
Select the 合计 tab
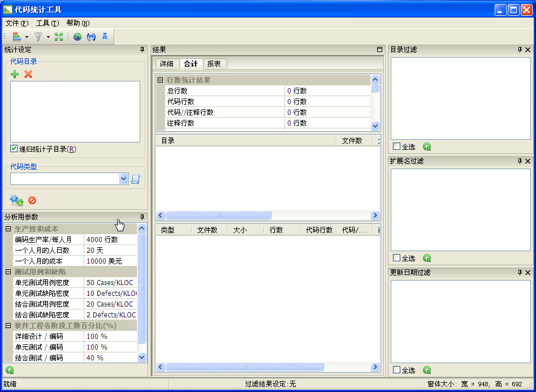[191, 63]
